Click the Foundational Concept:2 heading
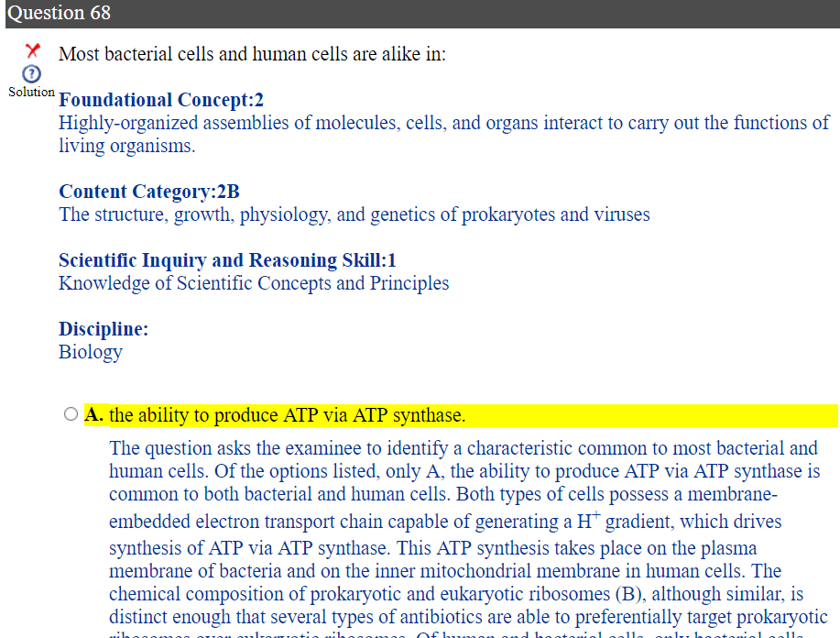The height and width of the screenshot is (638, 840). [x=161, y=100]
